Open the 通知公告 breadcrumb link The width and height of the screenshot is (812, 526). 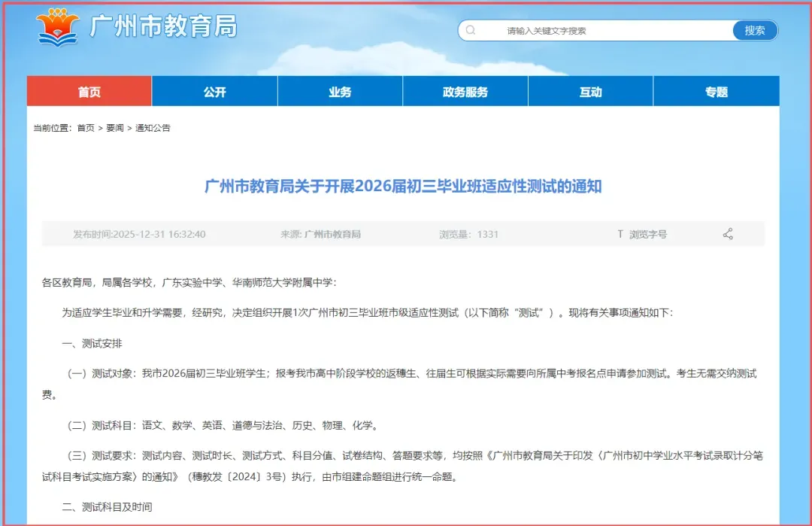click(153, 127)
